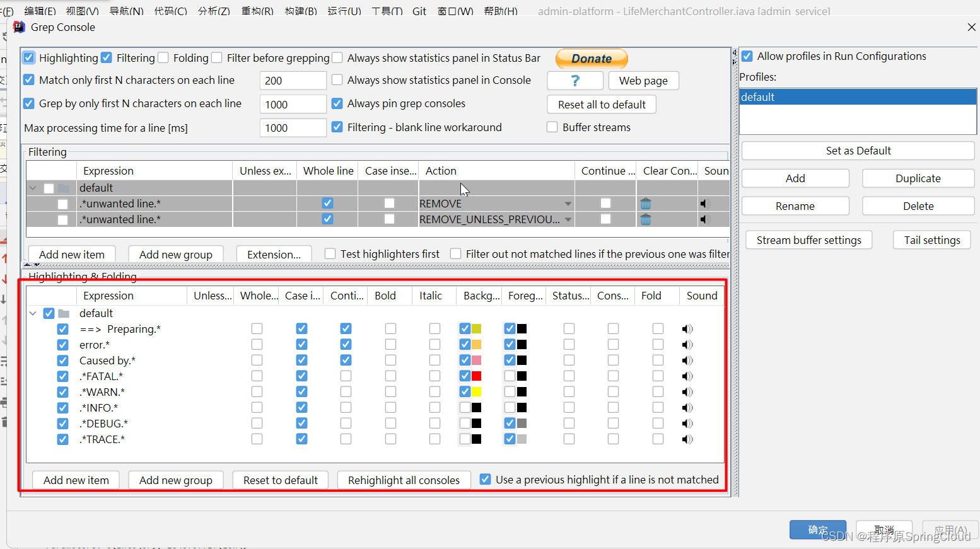Click the sound icon for .*DEBUG.* row
980x549 pixels.
pos(687,424)
